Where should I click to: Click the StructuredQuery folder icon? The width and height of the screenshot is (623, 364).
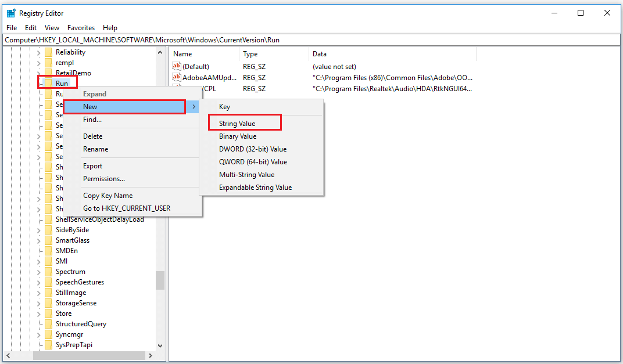click(x=48, y=324)
